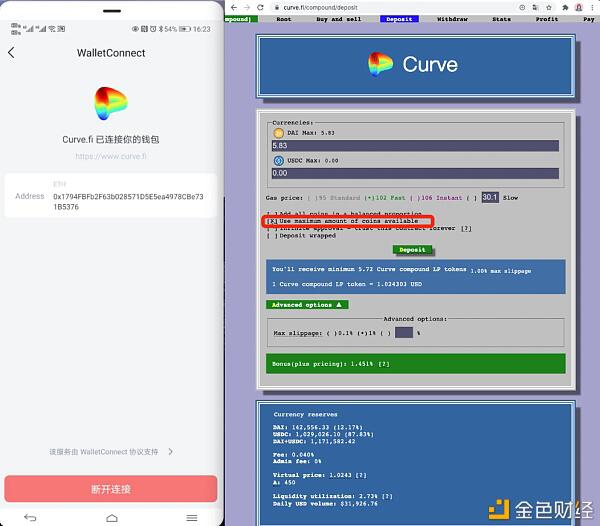The height and width of the screenshot is (526, 600).
Task: Tap the Curve logo in the WalletConnect screen
Action: [x=111, y=103]
